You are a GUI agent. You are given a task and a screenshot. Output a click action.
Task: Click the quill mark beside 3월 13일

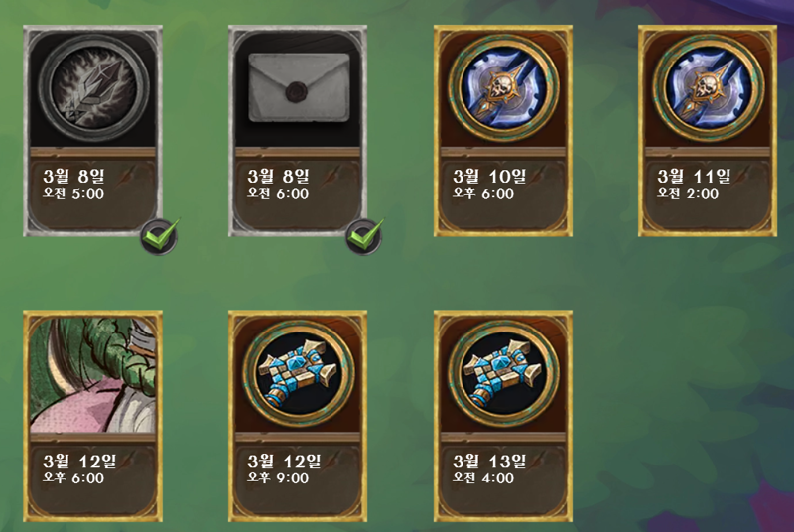[538, 461]
